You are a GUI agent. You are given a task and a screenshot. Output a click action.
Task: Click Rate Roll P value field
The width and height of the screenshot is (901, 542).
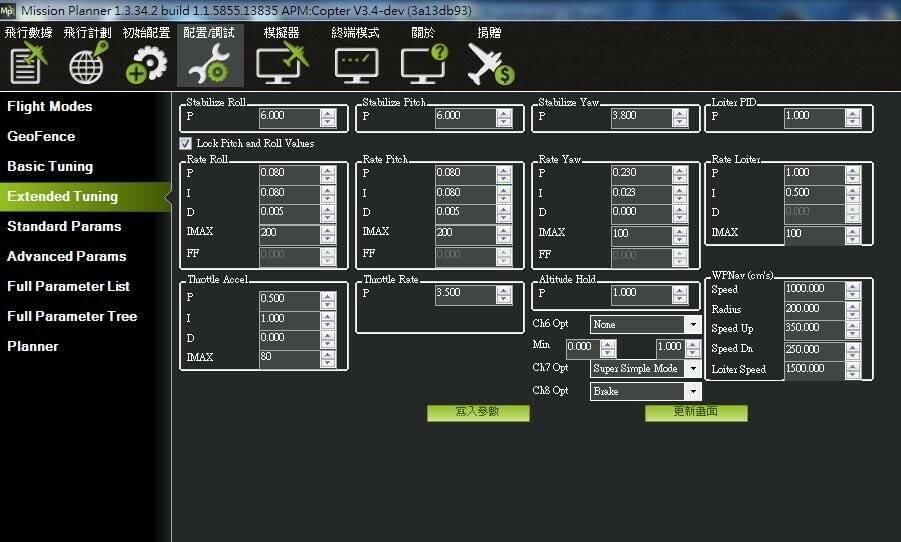pyautogui.click(x=289, y=174)
